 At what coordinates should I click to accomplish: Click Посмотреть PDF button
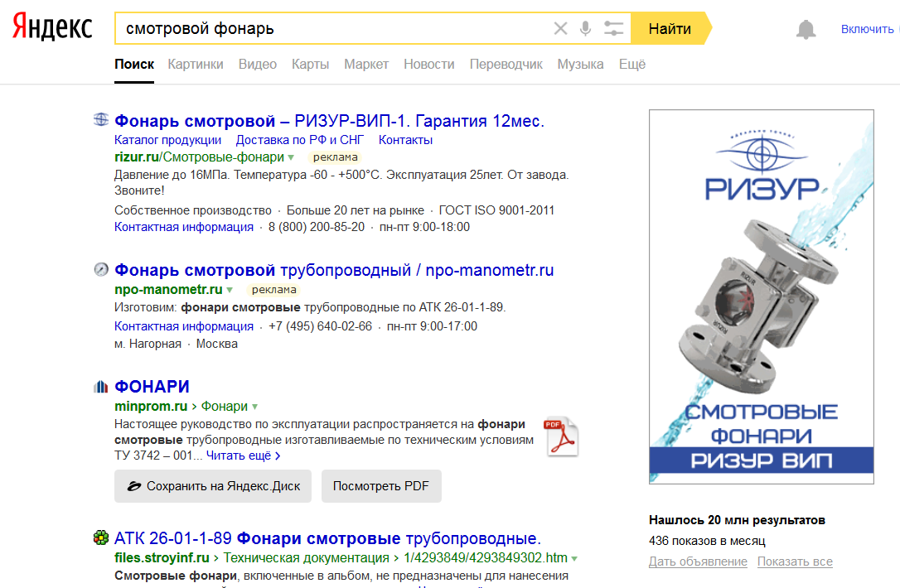coord(381,486)
